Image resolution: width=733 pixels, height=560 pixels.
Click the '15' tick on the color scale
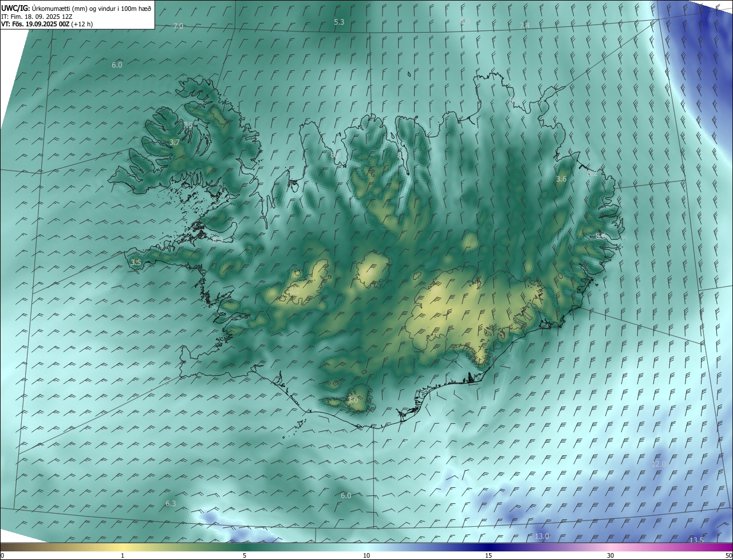pos(488,556)
